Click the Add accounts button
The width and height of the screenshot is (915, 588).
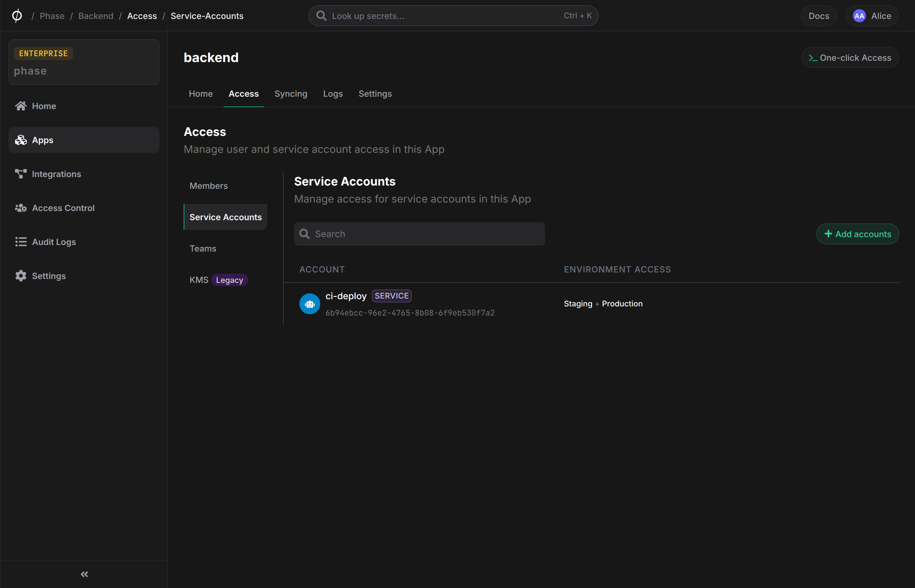tap(857, 234)
